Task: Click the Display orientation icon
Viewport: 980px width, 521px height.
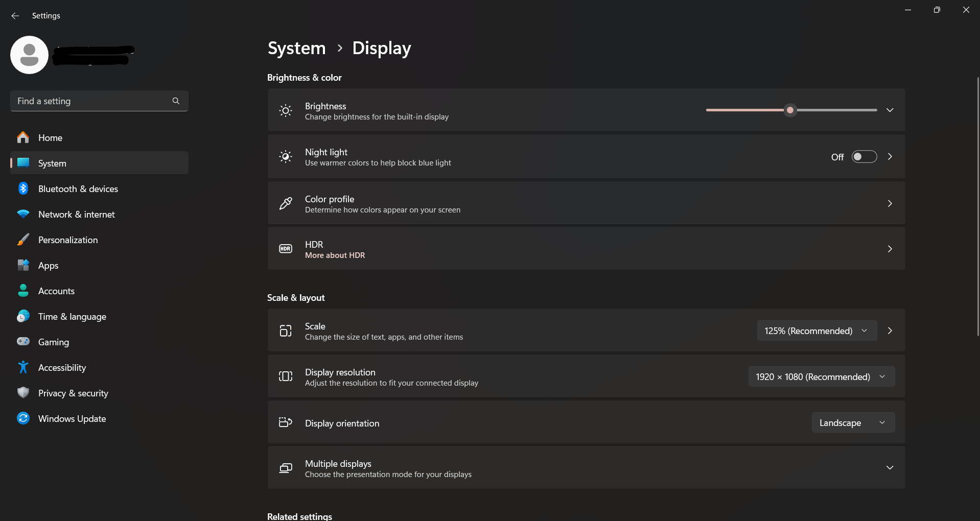Action: pyautogui.click(x=285, y=422)
